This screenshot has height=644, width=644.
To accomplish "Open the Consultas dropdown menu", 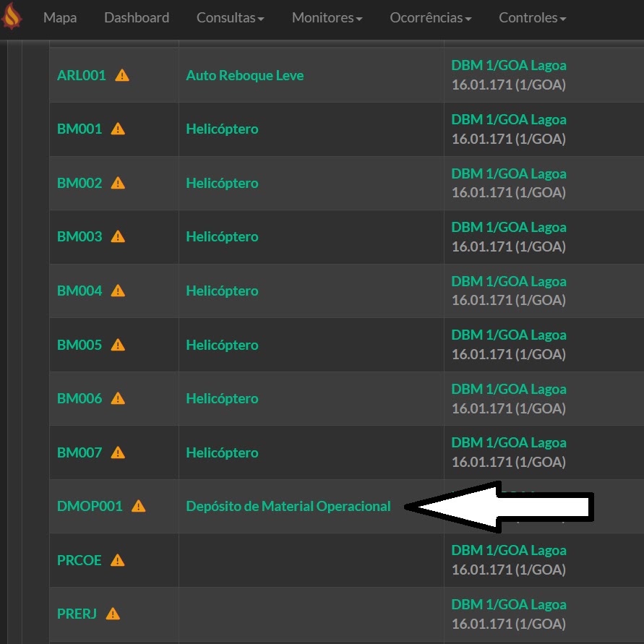I will tap(230, 17).
